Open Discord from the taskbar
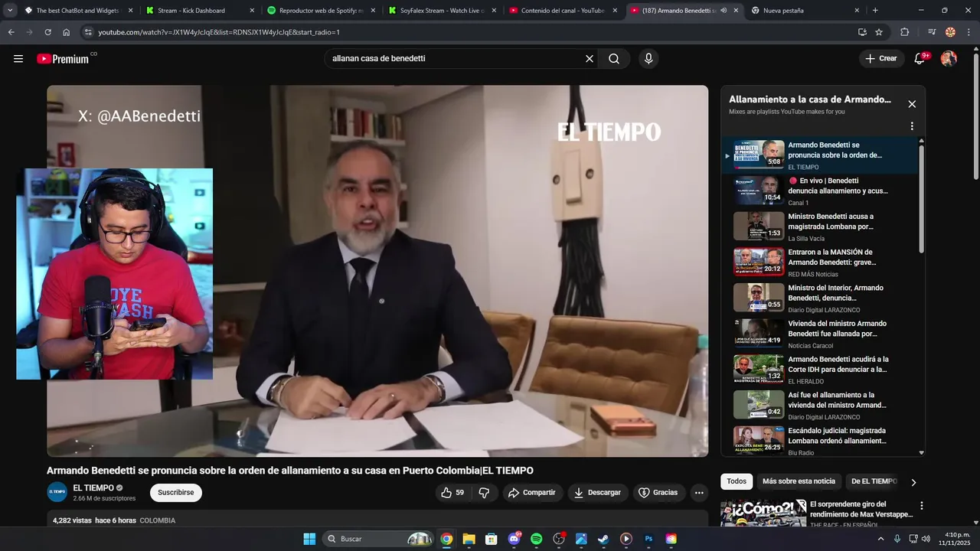Image resolution: width=980 pixels, height=551 pixels. 514,539
